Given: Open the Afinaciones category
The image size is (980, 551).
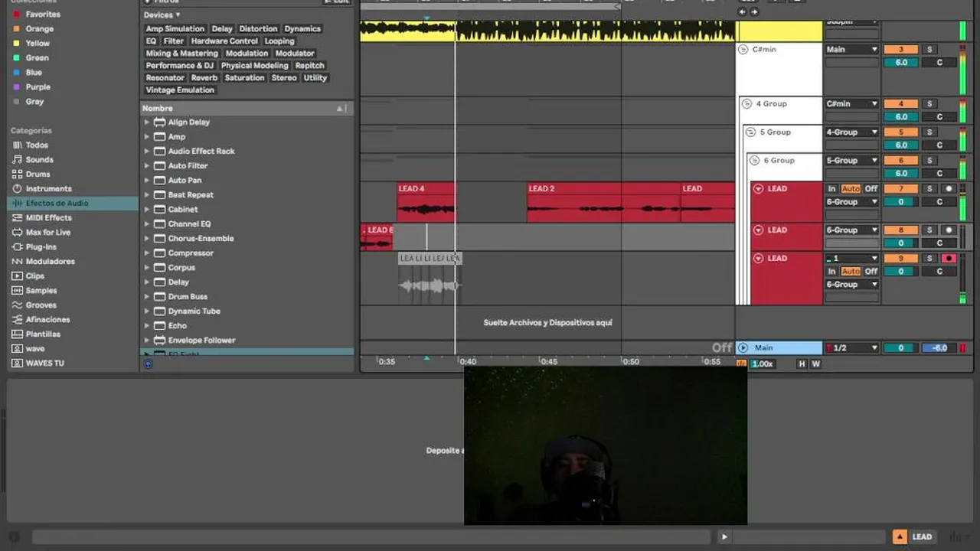Looking at the screenshot, I should 47,320.
